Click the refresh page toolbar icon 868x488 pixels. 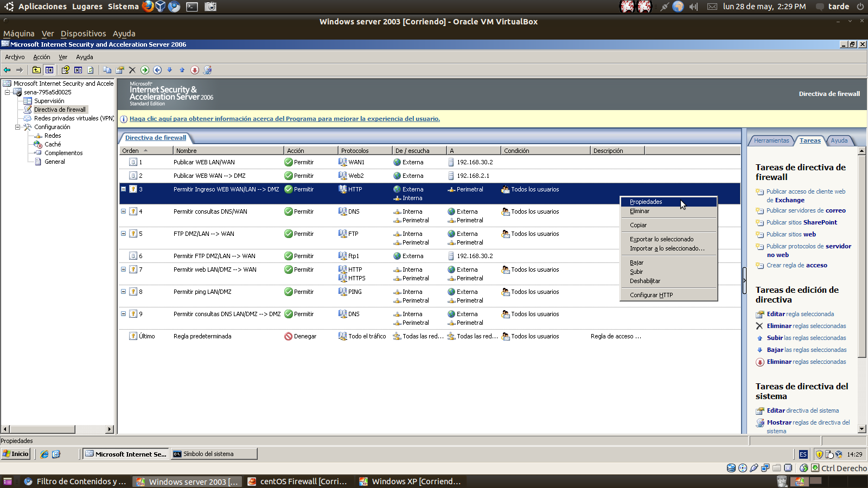pyautogui.click(x=91, y=70)
